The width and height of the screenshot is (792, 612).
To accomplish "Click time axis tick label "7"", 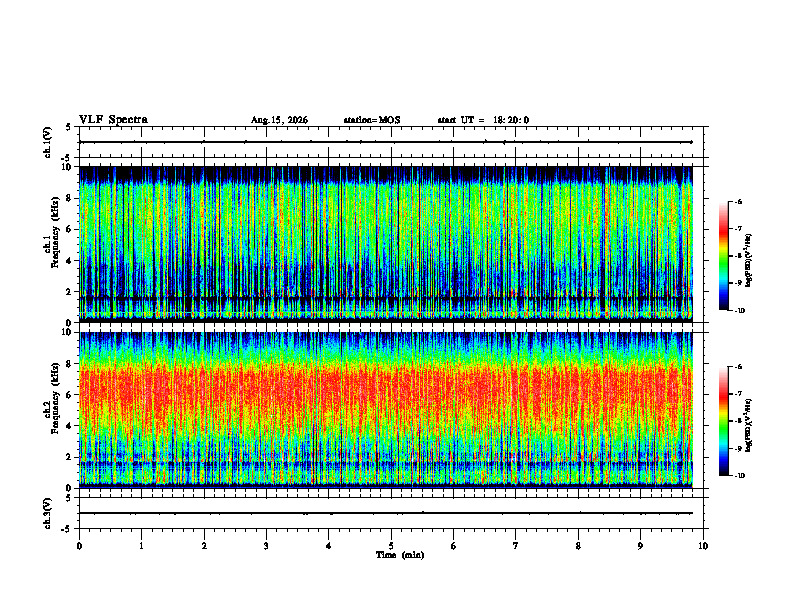I will point(516,546).
